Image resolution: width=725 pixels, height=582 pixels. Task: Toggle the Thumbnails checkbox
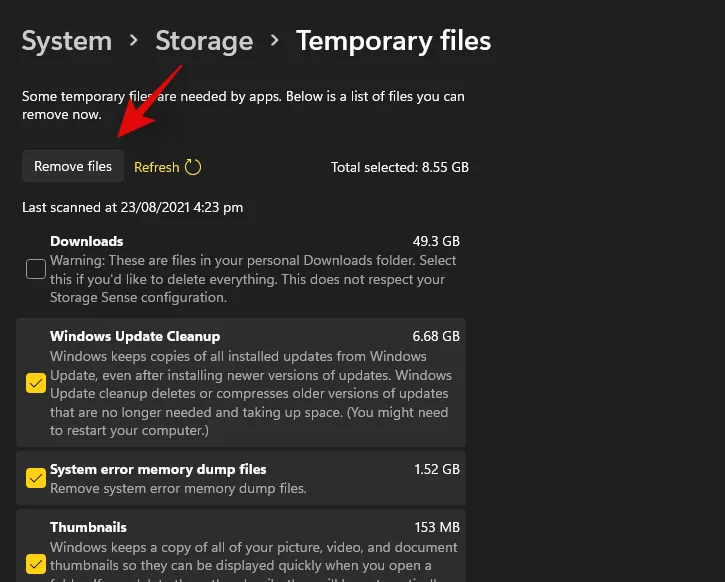(36, 564)
